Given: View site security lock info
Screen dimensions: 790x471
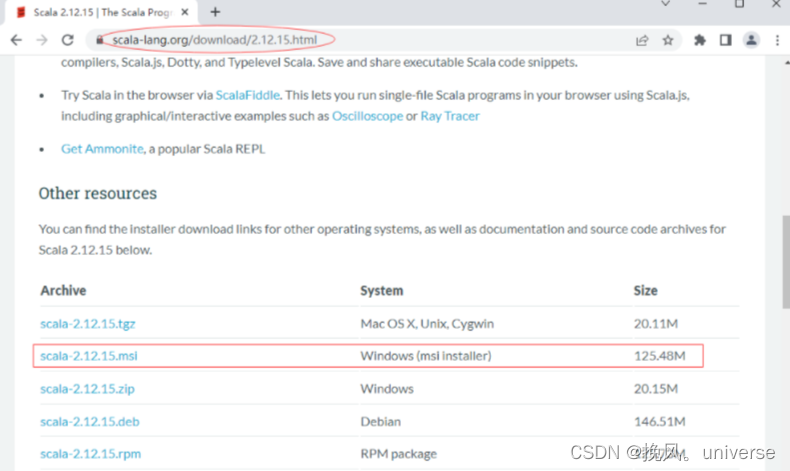Looking at the screenshot, I should 100,40.
